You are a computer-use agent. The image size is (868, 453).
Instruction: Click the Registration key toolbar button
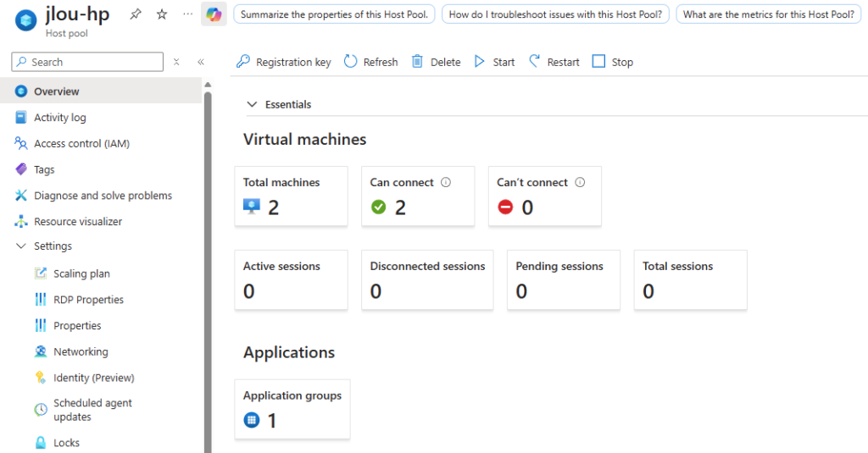tap(283, 62)
